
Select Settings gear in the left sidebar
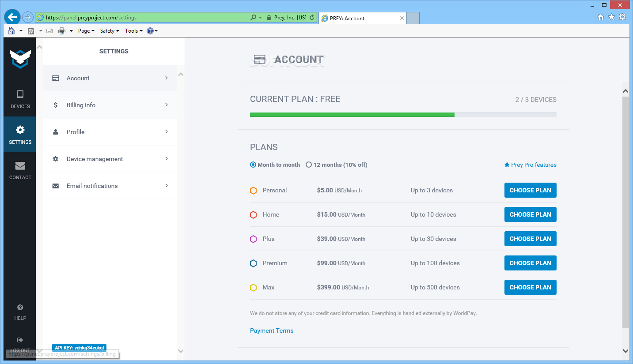20,135
